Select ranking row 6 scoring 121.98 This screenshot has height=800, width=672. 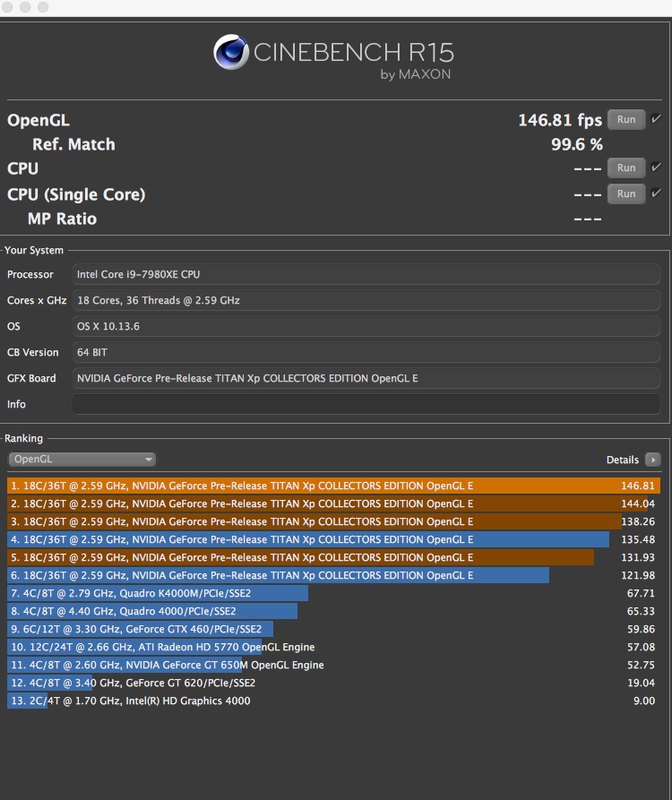pos(334,575)
